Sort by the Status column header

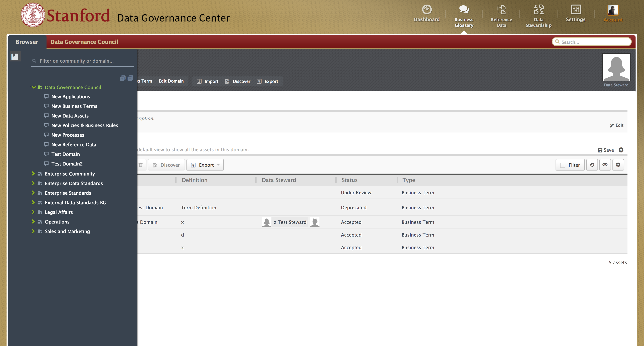pyautogui.click(x=349, y=180)
